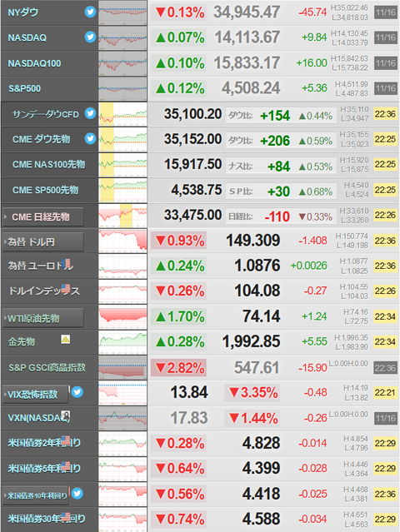
Task: Click the gold price 1,992.85
Action: (252, 341)
